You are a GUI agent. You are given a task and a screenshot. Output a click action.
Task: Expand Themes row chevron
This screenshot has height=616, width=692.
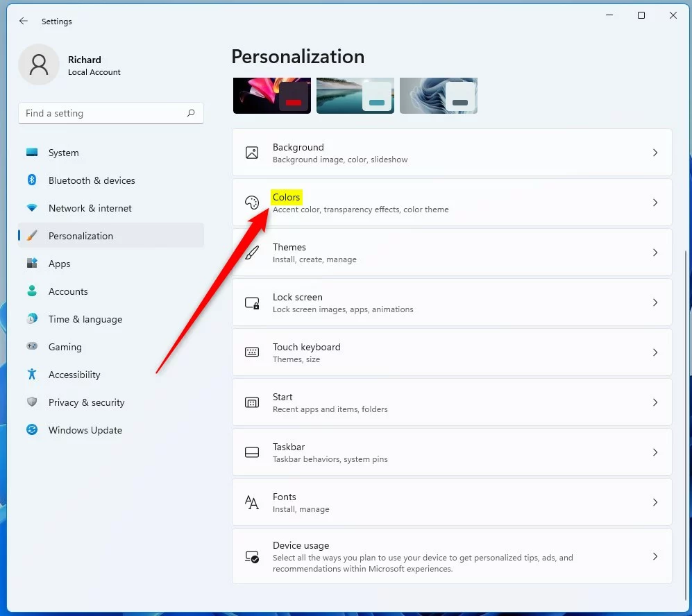coord(655,253)
